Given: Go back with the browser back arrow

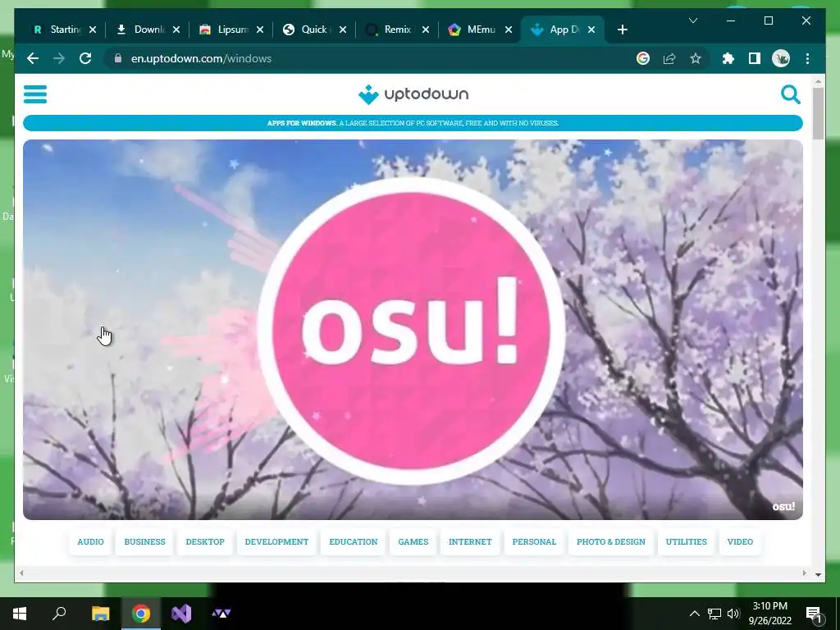Looking at the screenshot, I should pyautogui.click(x=33, y=58).
